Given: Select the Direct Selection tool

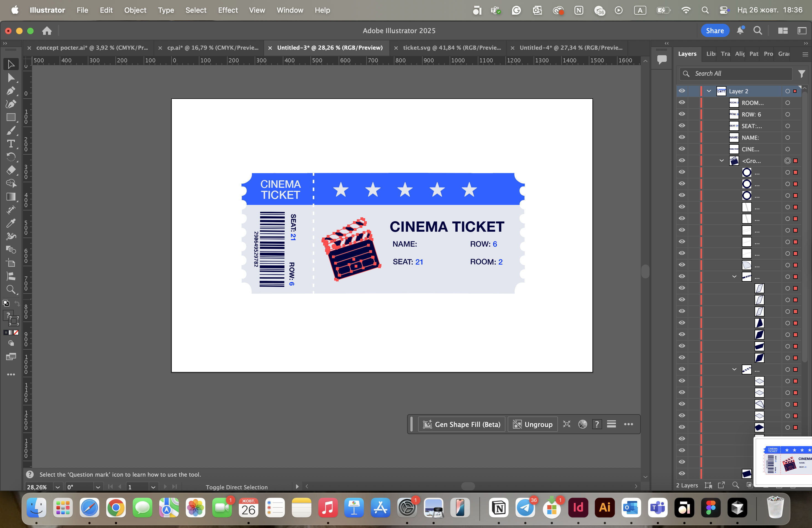Looking at the screenshot, I should [x=11, y=78].
